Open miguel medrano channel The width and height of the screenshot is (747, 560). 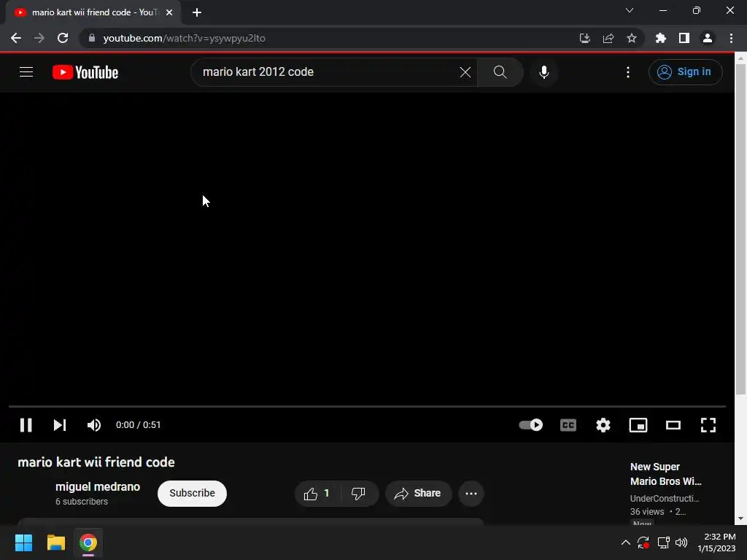[x=98, y=486]
